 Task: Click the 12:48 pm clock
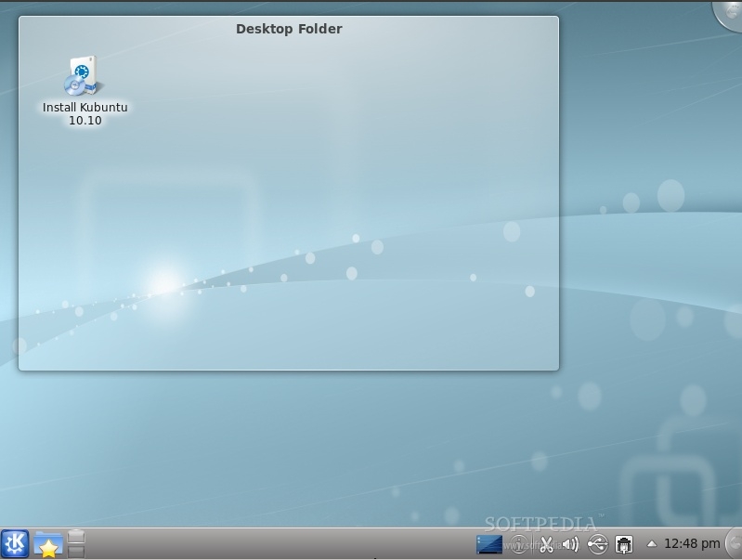tap(692, 543)
